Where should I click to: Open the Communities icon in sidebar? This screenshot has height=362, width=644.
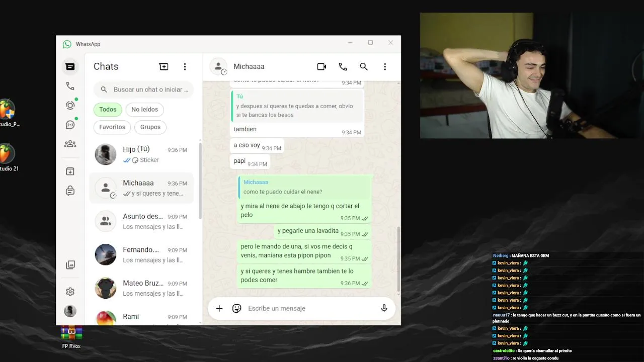(70, 144)
